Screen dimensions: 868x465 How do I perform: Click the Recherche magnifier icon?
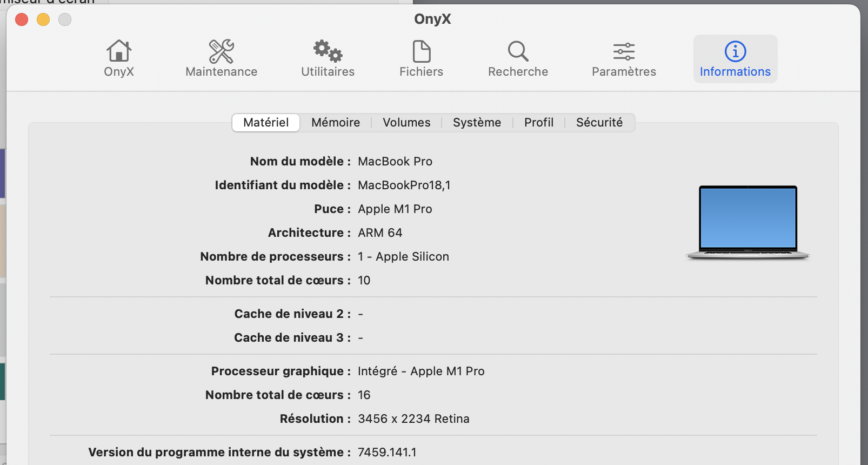click(518, 52)
